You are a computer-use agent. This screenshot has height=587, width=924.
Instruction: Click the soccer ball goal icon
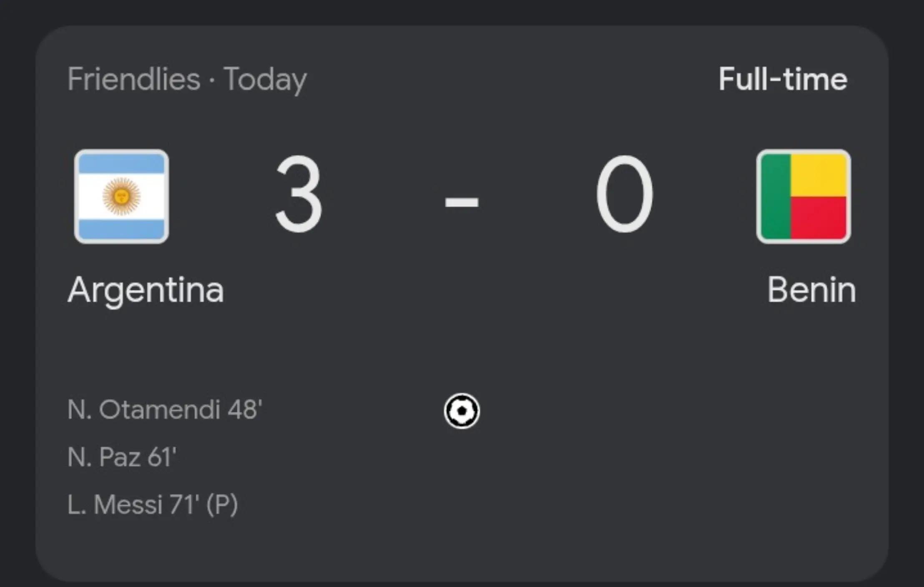(462, 411)
